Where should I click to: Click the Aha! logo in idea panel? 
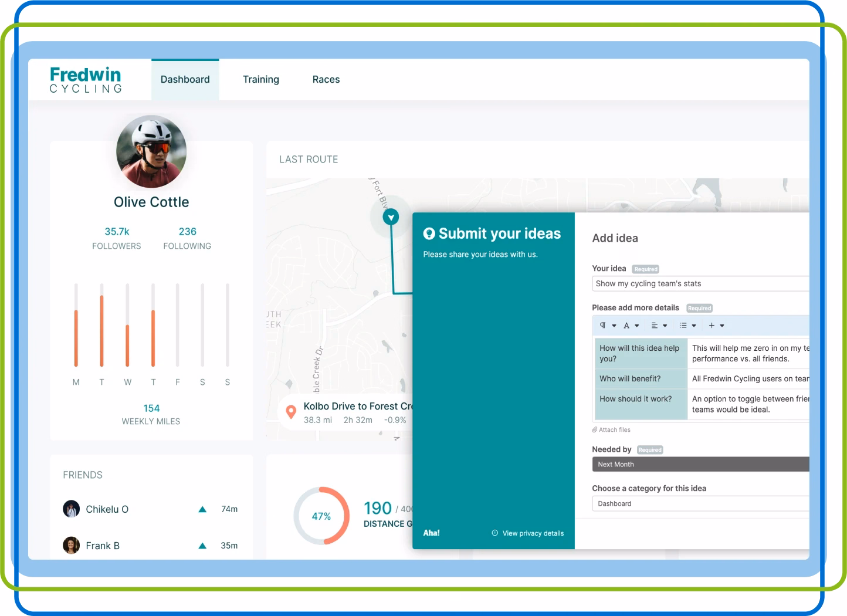pyautogui.click(x=431, y=533)
